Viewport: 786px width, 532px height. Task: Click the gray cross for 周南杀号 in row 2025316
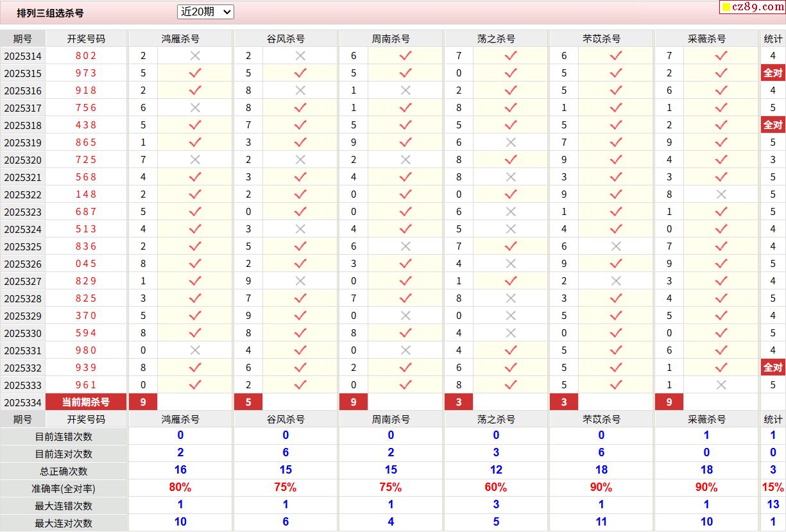coord(406,90)
